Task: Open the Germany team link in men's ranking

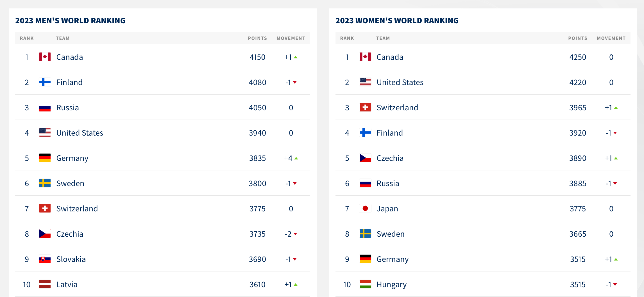Action: click(72, 158)
